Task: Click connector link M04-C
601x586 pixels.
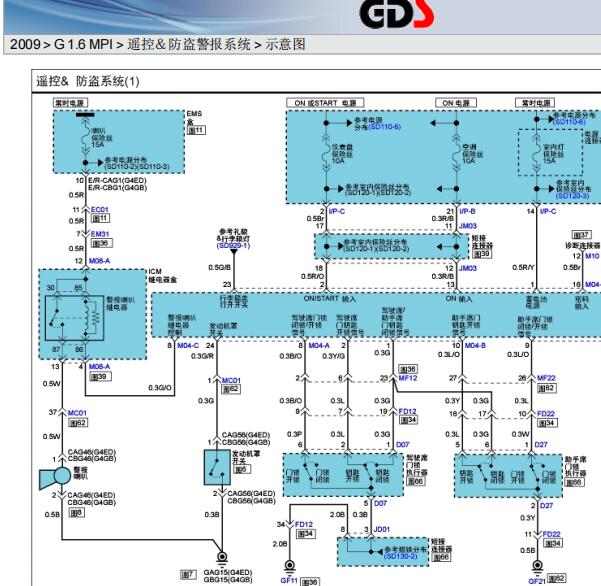Action: (188, 346)
